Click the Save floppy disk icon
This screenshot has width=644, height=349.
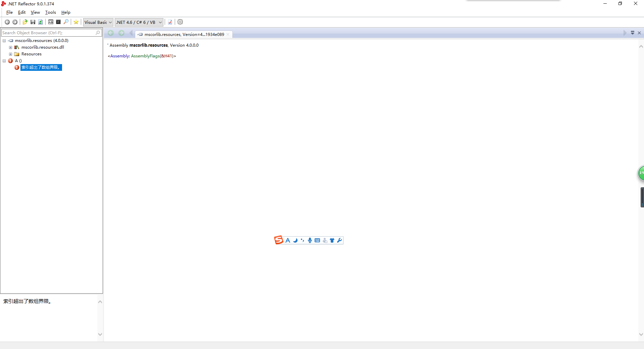(x=33, y=22)
